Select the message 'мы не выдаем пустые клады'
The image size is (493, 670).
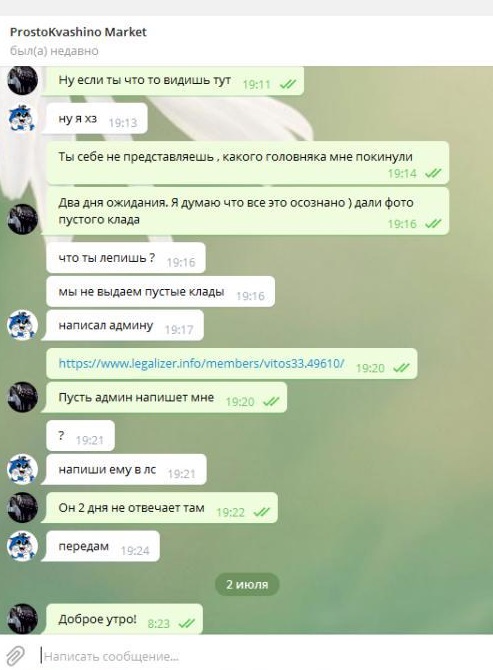[x=160, y=291]
